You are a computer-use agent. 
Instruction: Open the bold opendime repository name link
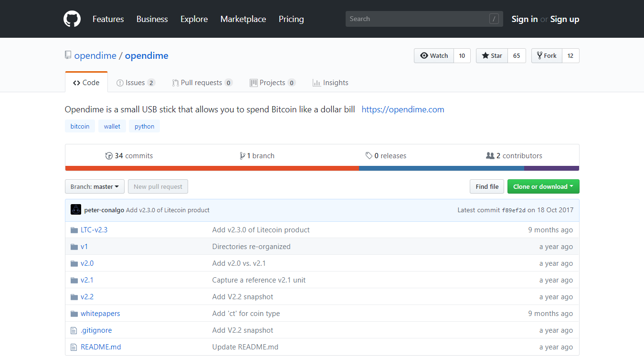147,55
